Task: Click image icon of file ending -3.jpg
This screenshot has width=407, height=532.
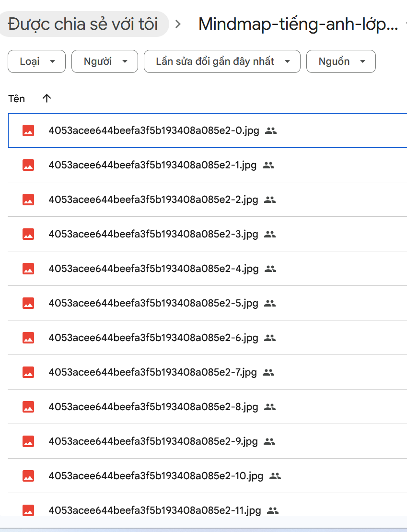Action: pyautogui.click(x=28, y=234)
